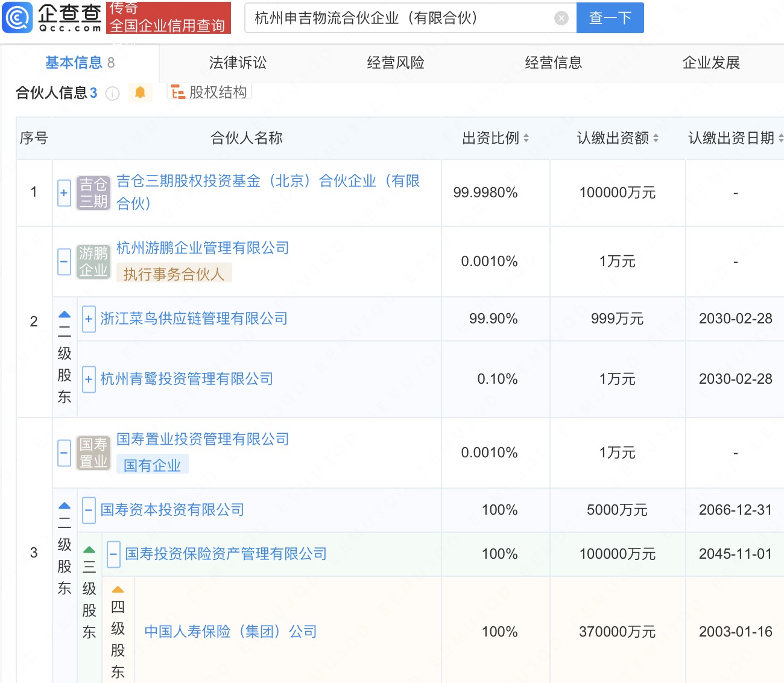Image resolution: width=784 pixels, height=683 pixels.
Task: Collapse the 四级股东 orange arrow
Action: tap(118, 589)
